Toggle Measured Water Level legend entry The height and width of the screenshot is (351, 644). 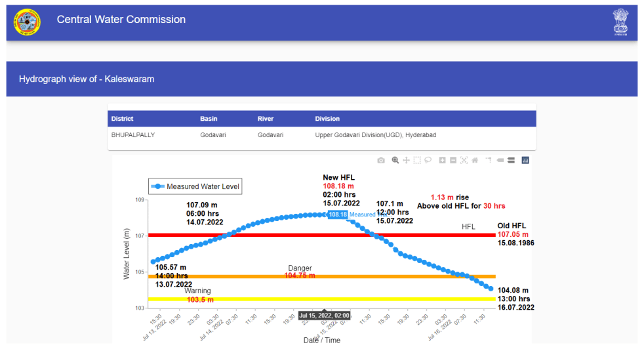click(196, 187)
